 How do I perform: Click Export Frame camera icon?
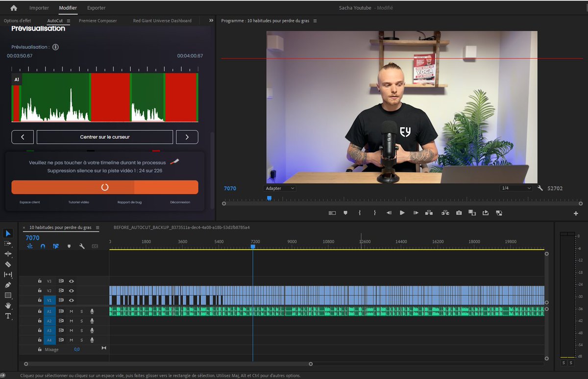coord(459,213)
